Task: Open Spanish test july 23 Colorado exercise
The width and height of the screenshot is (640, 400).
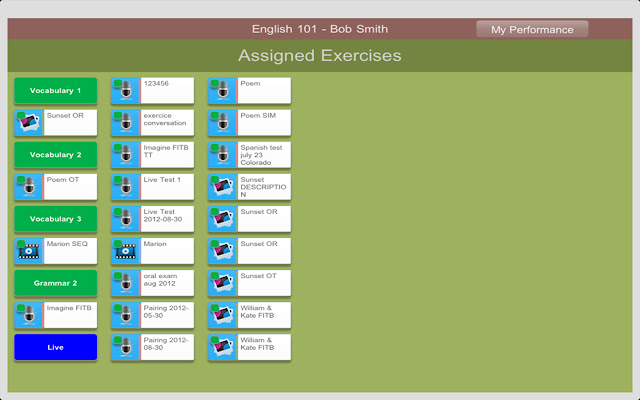Action: click(249, 155)
